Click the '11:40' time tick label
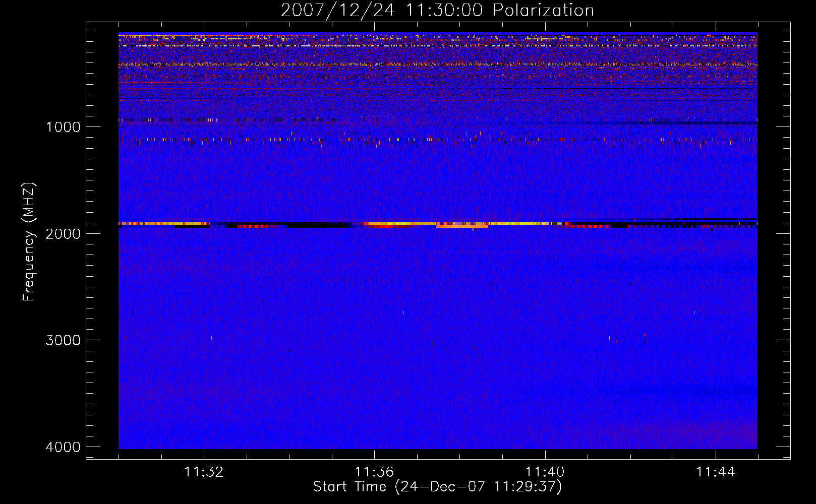Viewport: 816px width, 504px height. coord(545,472)
